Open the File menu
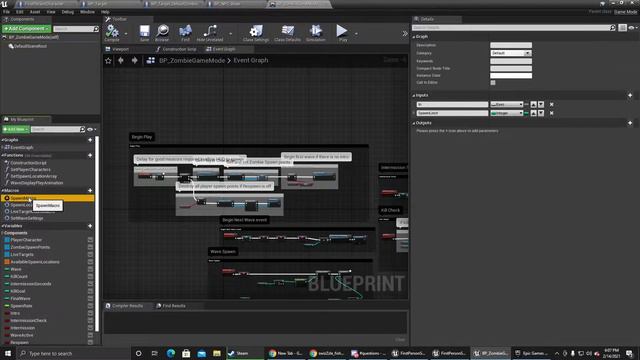 (6, 12)
